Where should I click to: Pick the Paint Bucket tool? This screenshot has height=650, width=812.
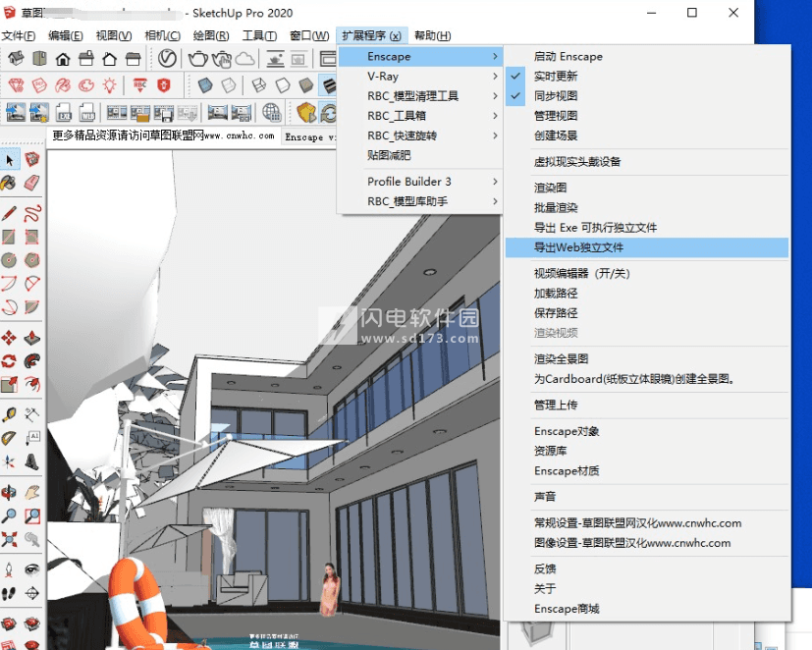pyautogui.click(x=8, y=183)
